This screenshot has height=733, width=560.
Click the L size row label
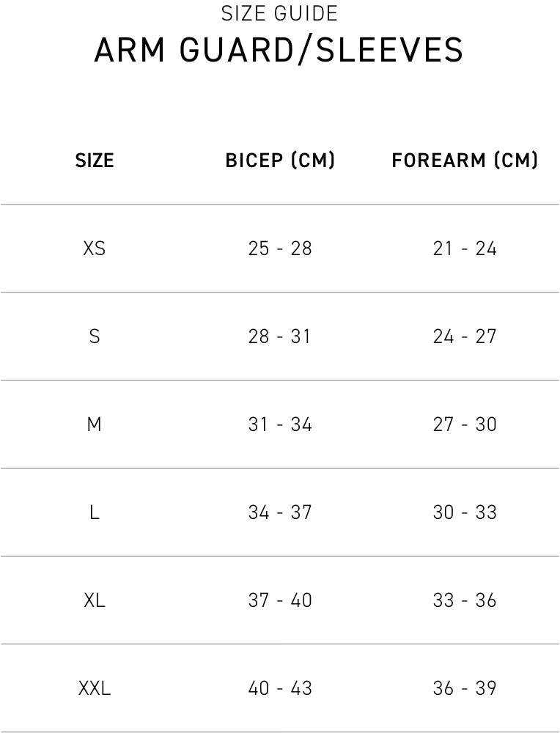click(x=95, y=512)
